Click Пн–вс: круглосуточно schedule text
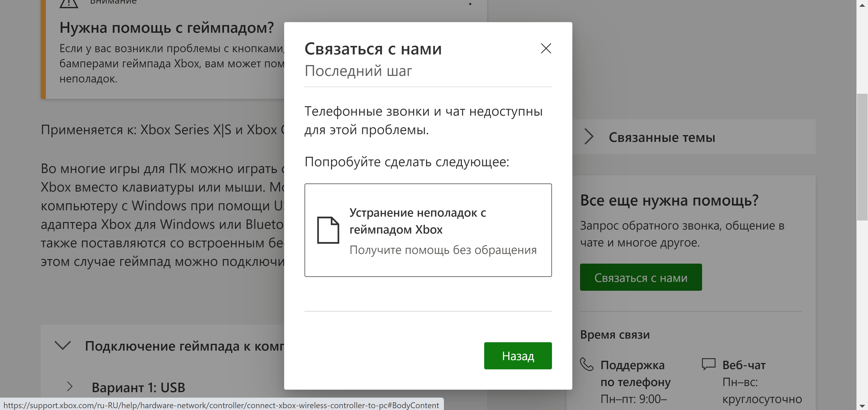 click(762, 391)
